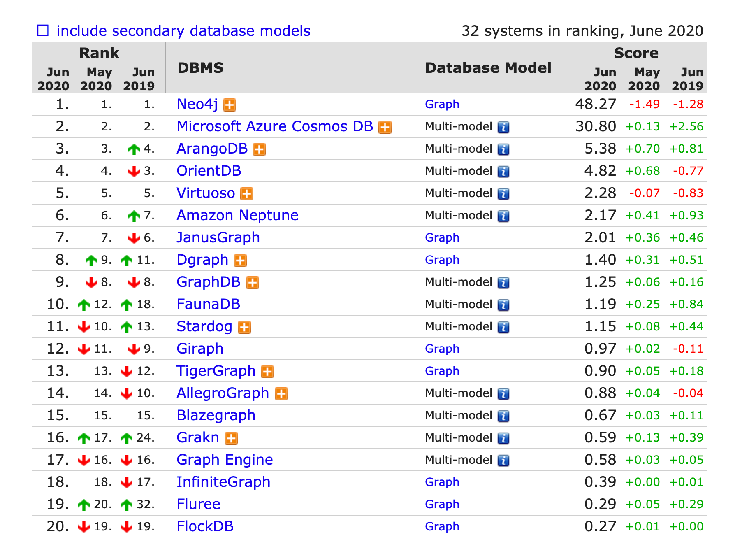The width and height of the screenshot is (756, 535).
Task: Click the orange plus icon beside Dgraph
Action: tap(240, 261)
